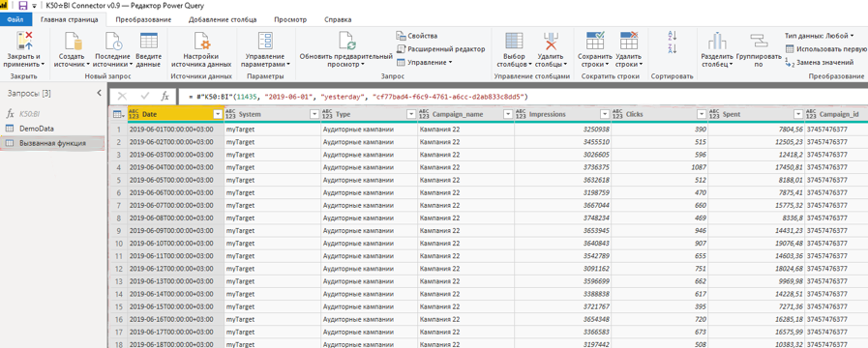Open Type column filter dropdown

tap(411, 114)
